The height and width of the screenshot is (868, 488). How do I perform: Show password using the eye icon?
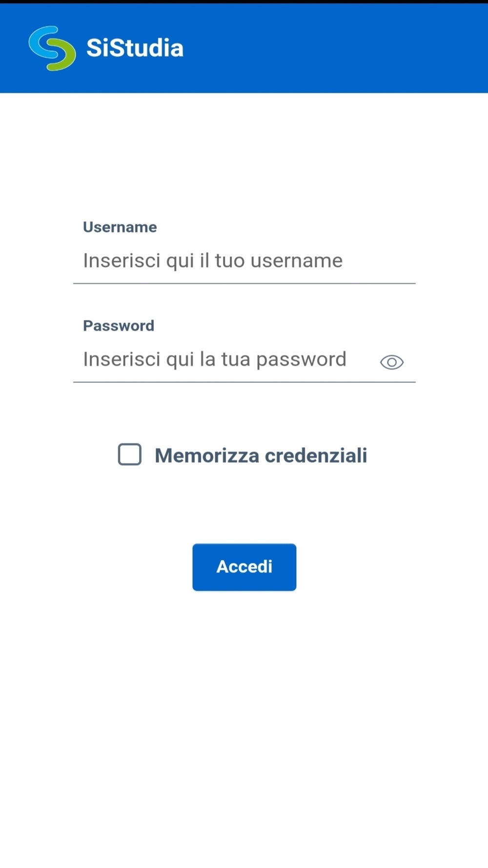point(391,362)
